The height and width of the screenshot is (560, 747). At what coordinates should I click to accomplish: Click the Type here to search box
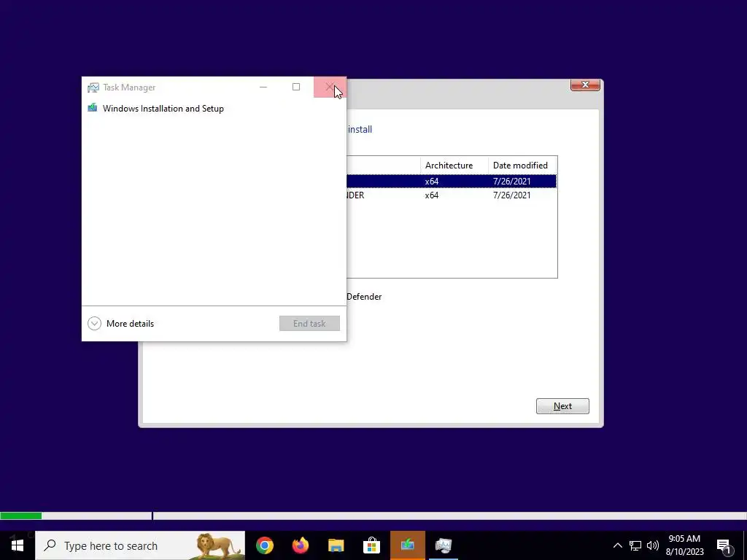(140, 545)
